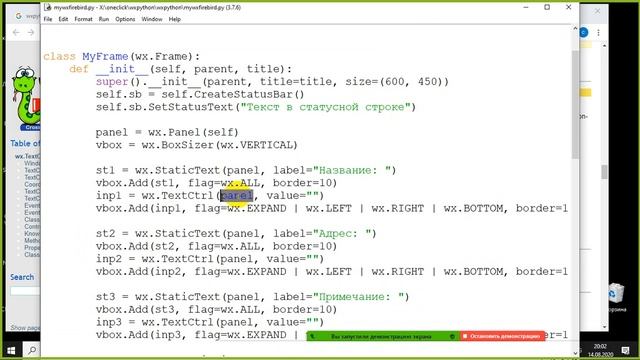Click the IDLE editor scroll-up arrow
640x360 pixels.
pos(575,29)
